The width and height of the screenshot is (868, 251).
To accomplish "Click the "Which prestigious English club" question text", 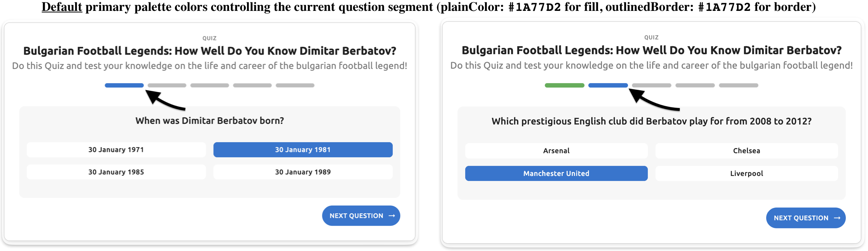I will 651,121.
